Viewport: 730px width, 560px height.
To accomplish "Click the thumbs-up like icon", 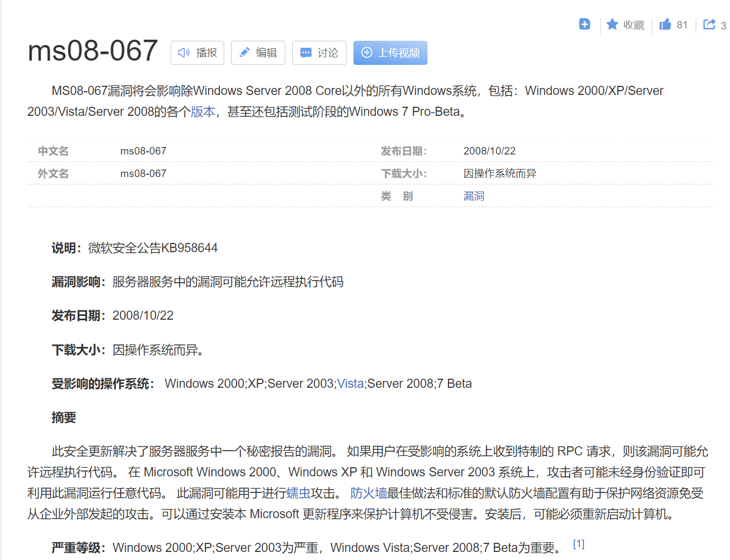I will click(665, 24).
